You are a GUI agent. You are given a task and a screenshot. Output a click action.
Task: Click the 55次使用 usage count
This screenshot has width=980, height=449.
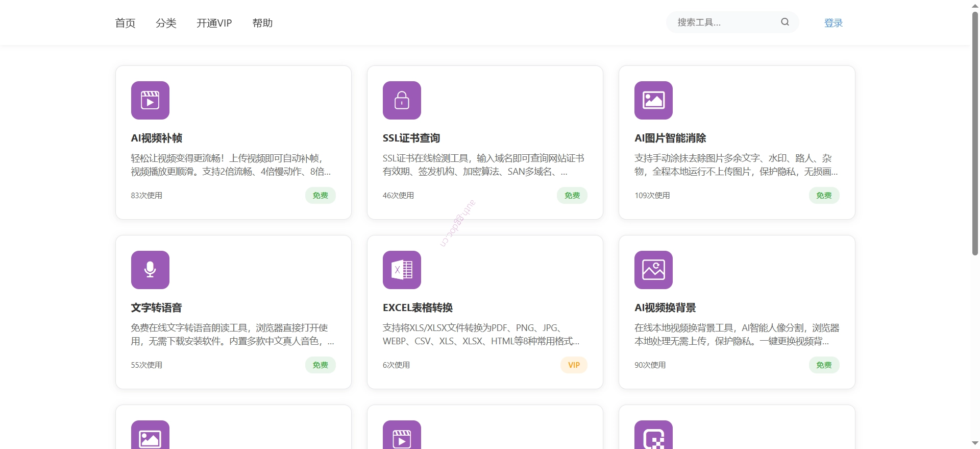[x=147, y=365]
